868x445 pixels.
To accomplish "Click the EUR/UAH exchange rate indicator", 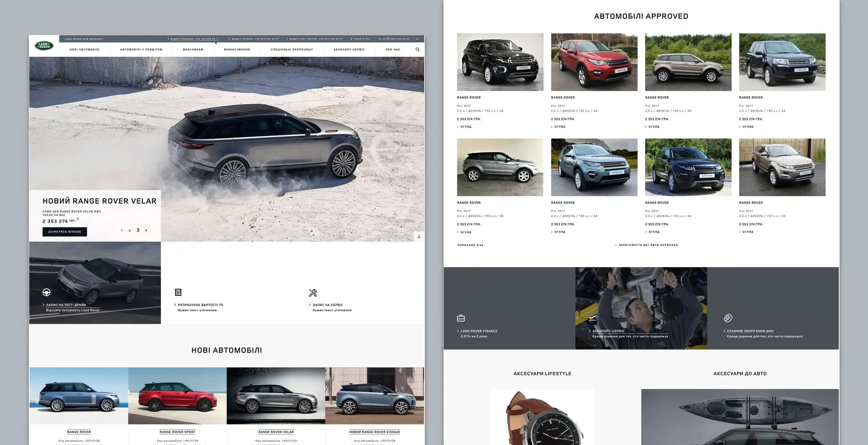I will point(394,39).
